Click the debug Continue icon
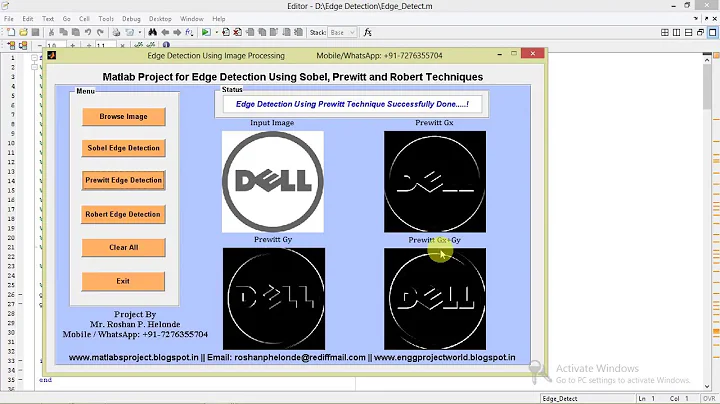Image resolution: width=720 pixels, height=404 pixels. [x=286, y=32]
